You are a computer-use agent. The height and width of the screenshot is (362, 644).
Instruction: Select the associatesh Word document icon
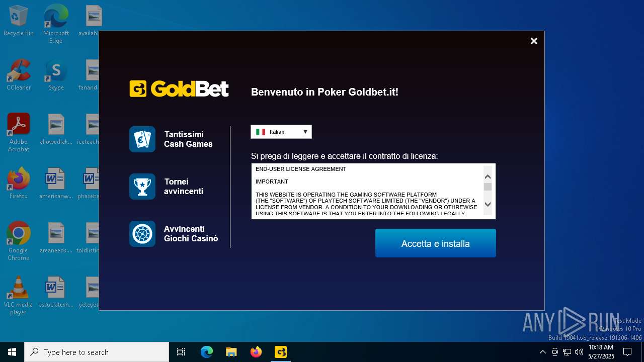pos(56,292)
